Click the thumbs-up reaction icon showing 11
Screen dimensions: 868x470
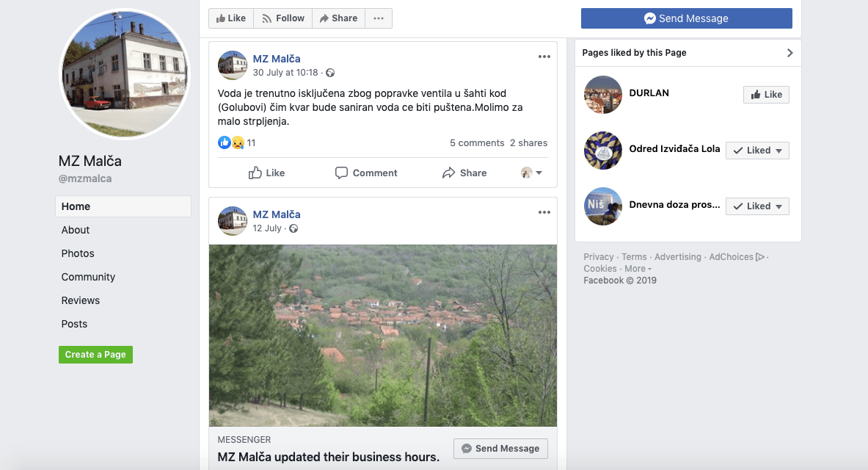[x=225, y=142]
